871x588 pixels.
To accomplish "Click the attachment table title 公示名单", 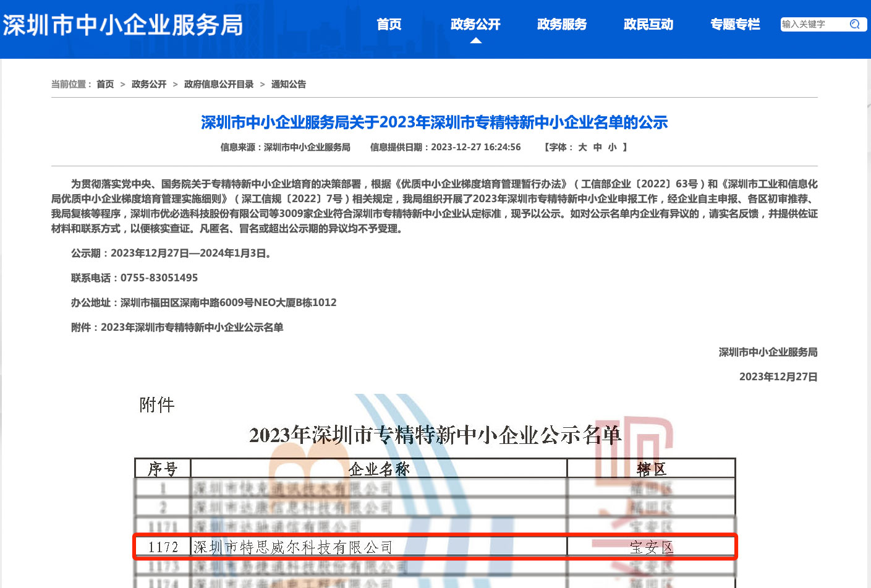I will point(435,435).
